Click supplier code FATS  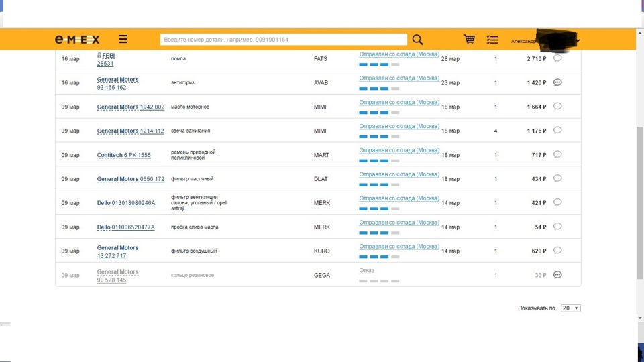coord(321,59)
